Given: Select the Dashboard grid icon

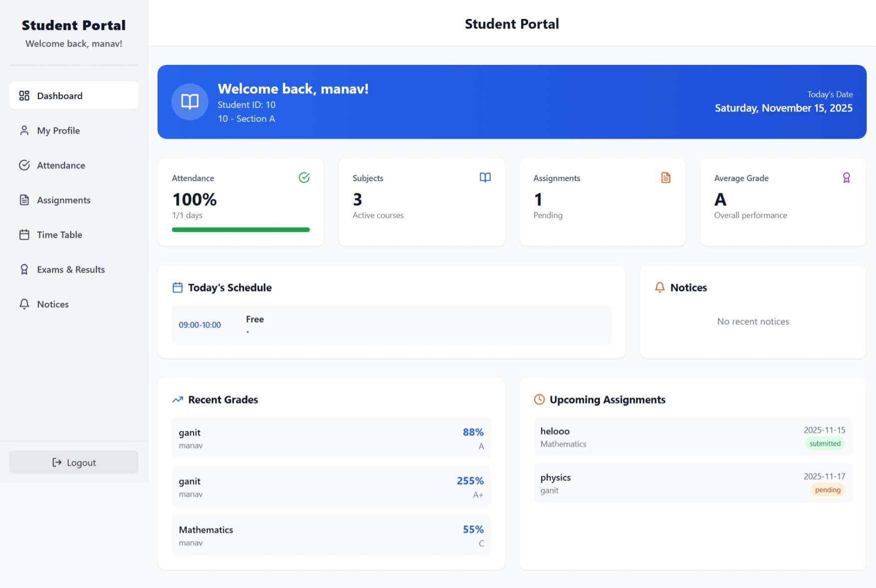Looking at the screenshot, I should coord(24,95).
